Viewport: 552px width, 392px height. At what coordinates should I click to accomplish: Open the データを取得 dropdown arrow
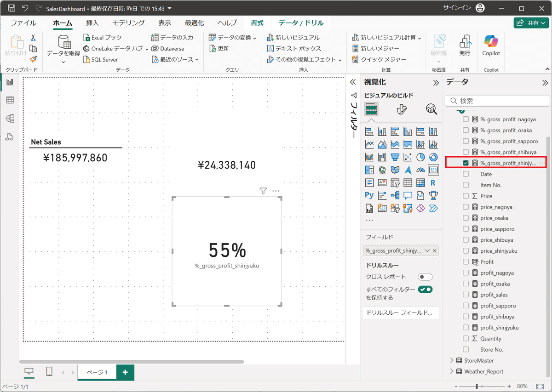pos(63,62)
